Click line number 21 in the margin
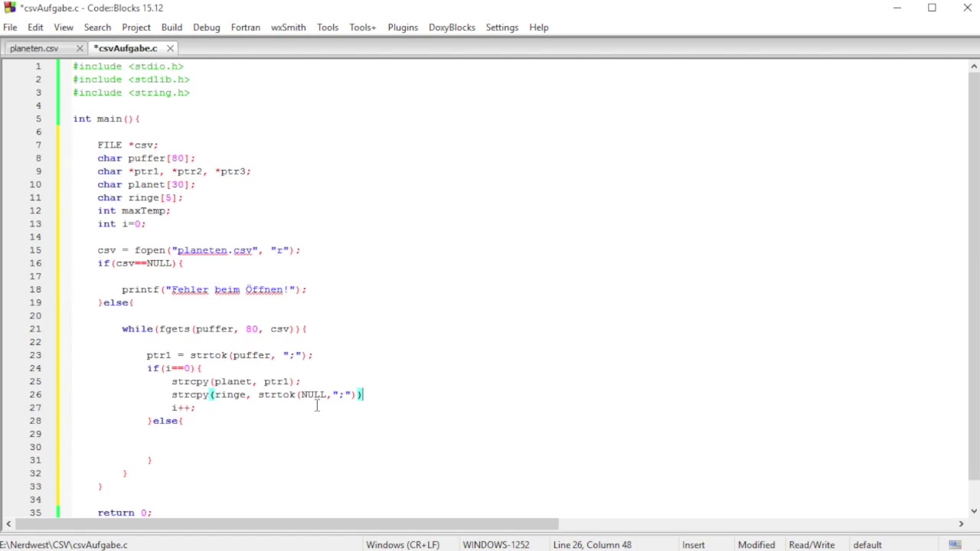Viewport: 980px width, 551px height. point(35,329)
